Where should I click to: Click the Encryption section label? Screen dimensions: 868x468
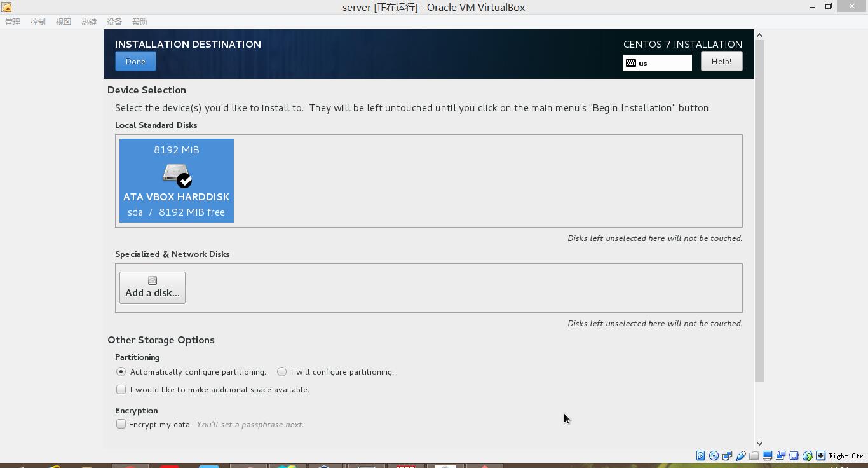[137, 411]
